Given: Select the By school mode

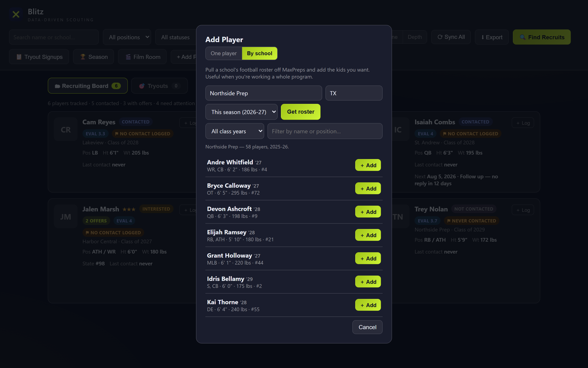Looking at the screenshot, I should click(x=259, y=53).
